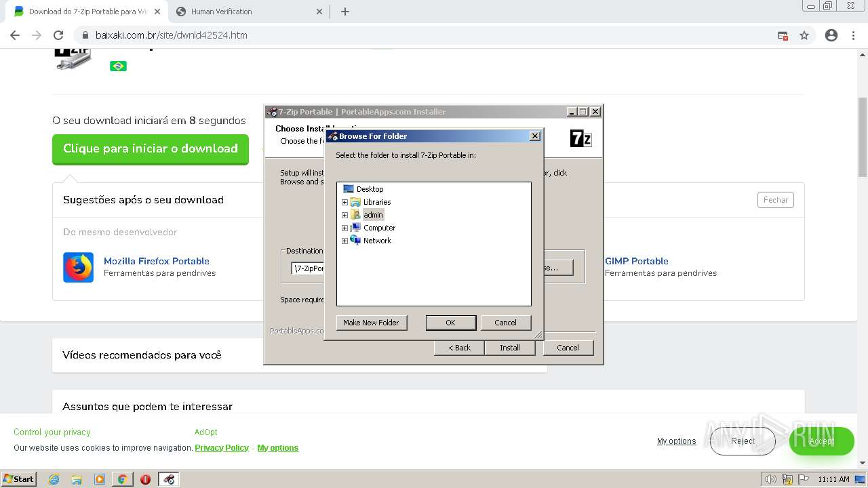Viewport: 868px width, 488px height.
Task: Open GIMP Portable suggestion link
Action: pos(637,261)
